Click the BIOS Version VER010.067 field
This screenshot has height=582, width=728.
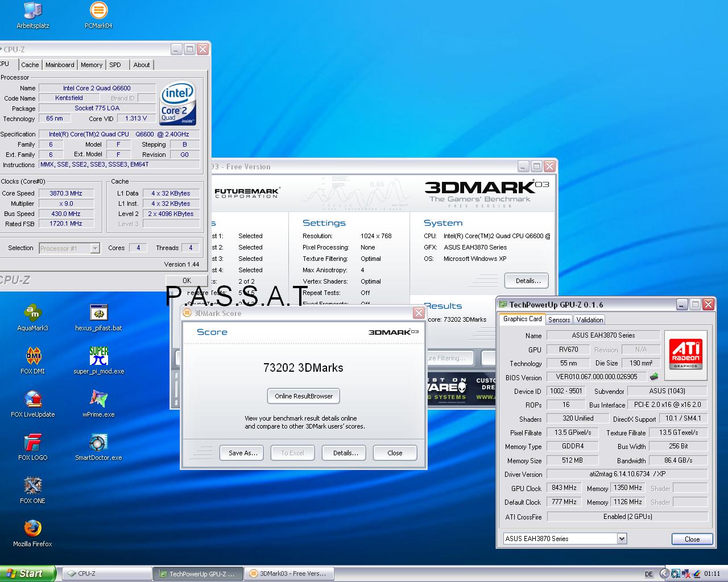(x=596, y=377)
